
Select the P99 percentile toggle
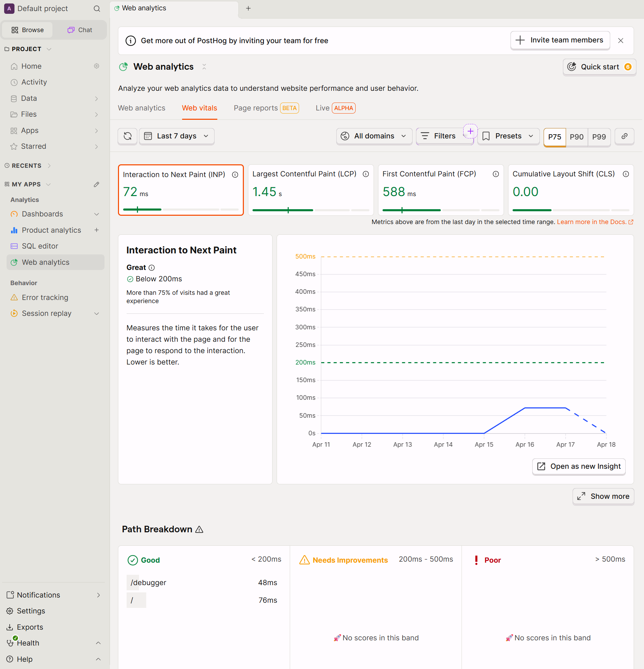[x=599, y=137]
